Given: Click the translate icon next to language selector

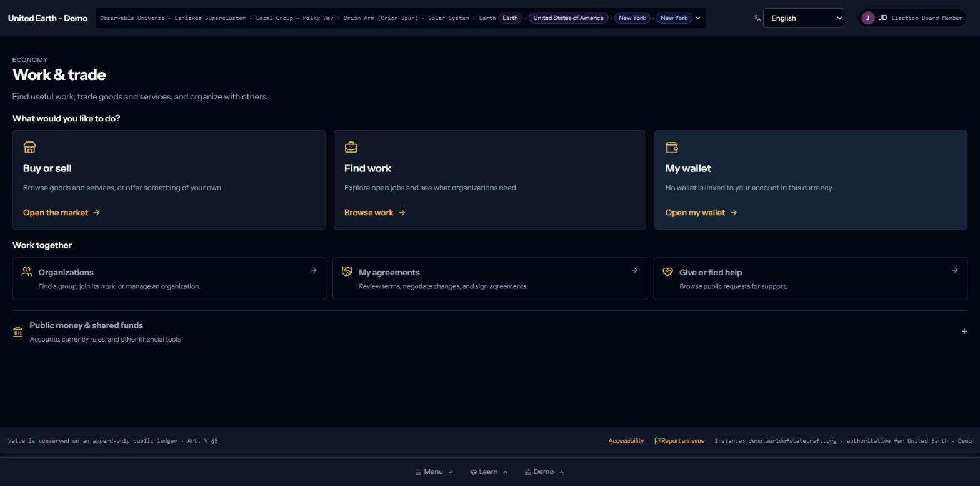Looking at the screenshot, I should click(x=757, y=18).
